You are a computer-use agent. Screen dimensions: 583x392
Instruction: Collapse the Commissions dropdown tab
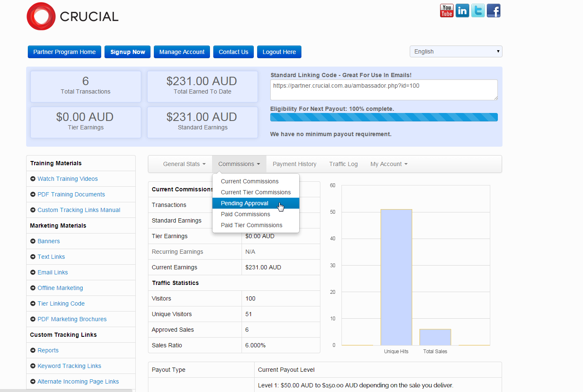239,164
